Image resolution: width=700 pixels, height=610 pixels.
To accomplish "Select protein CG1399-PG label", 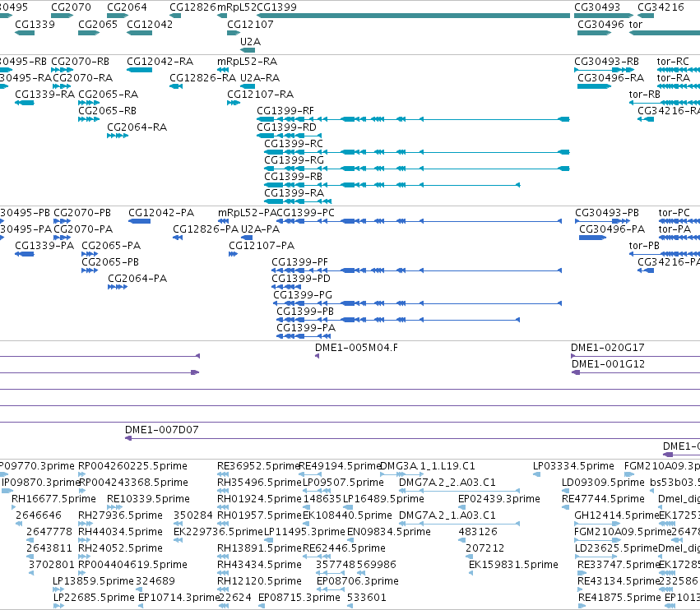I will 303,295.
